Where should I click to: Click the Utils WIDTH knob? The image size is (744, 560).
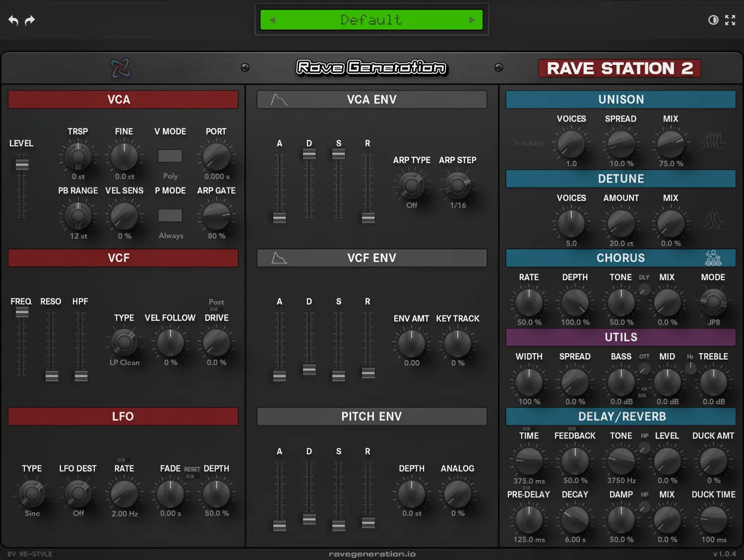pyautogui.click(x=529, y=381)
